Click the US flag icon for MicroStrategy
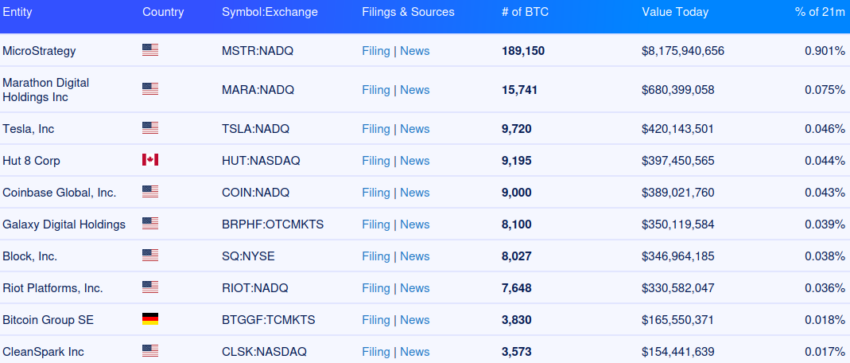Viewport: 850px width, 363px height. tap(150, 50)
